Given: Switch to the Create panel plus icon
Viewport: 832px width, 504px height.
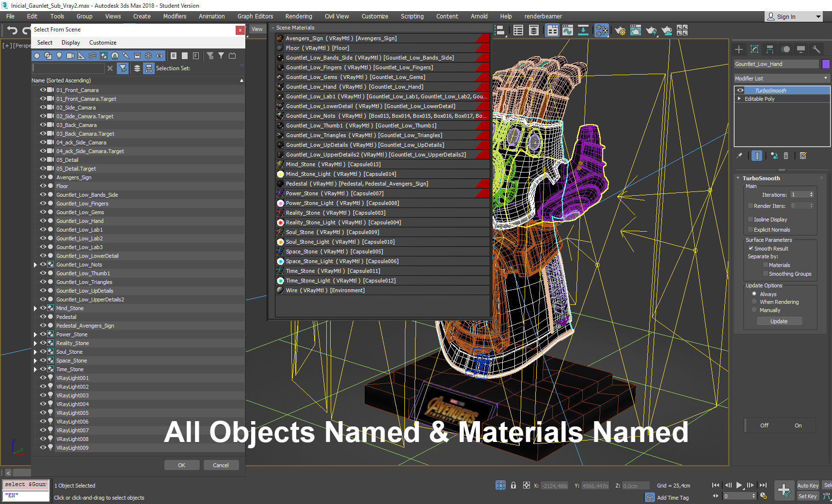Looking at the screenshot, I should coord(739,49).
